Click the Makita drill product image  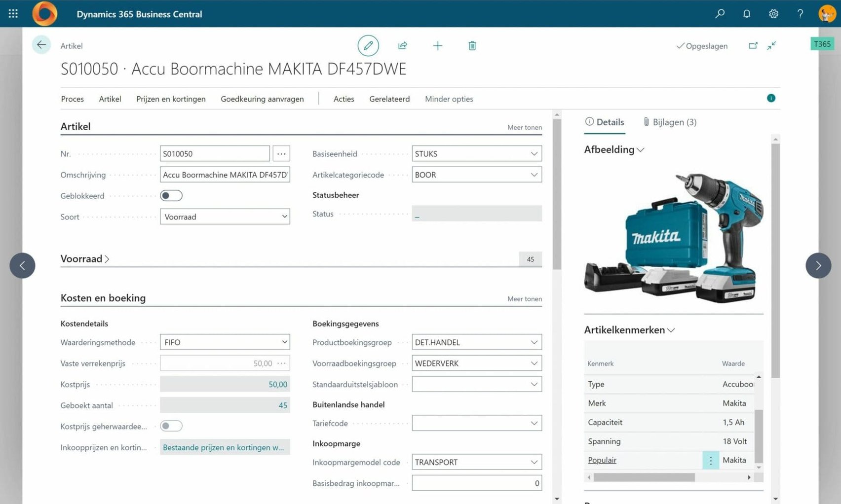click(674, 237)
